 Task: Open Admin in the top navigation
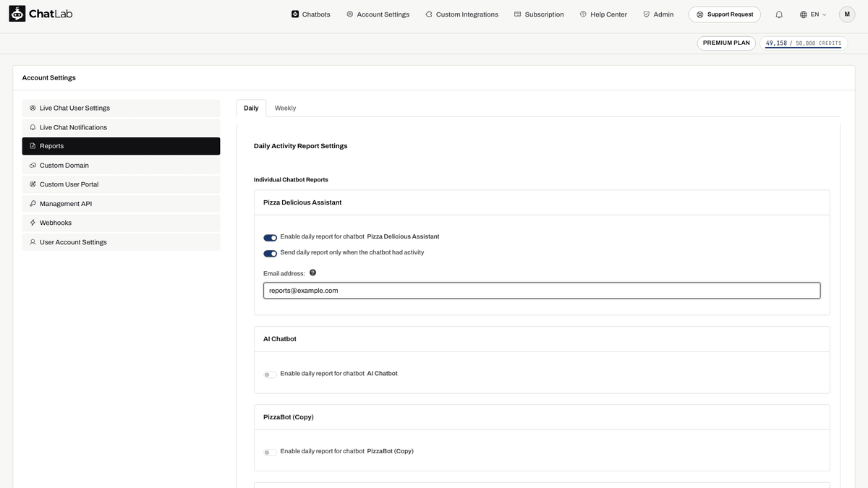point(658,14)
